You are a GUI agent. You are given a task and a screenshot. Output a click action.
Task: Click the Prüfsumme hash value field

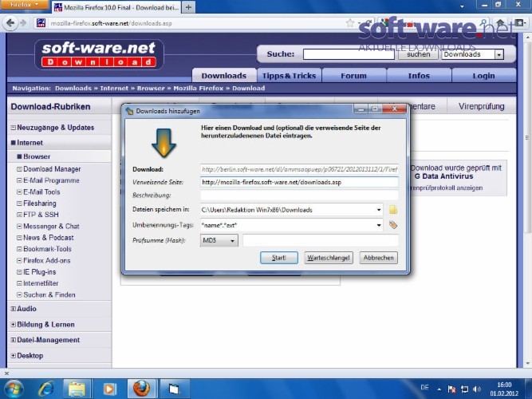pos(321,240)
